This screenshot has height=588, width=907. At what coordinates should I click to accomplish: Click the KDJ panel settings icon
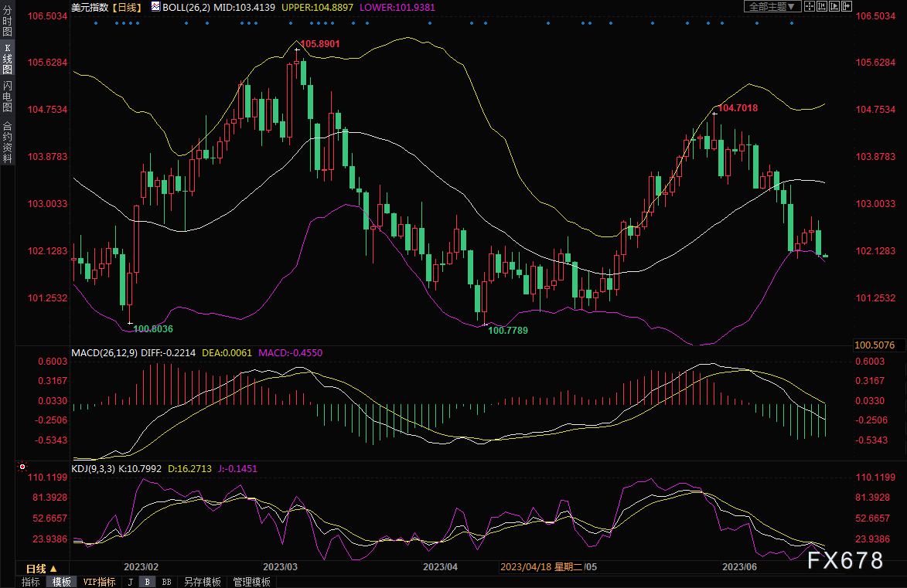click(x=22, y=467)
